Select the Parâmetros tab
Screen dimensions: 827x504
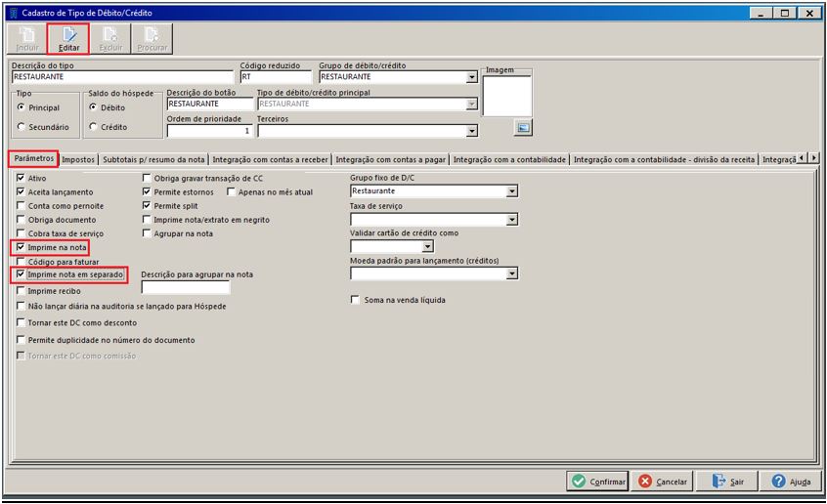[34, 158]
